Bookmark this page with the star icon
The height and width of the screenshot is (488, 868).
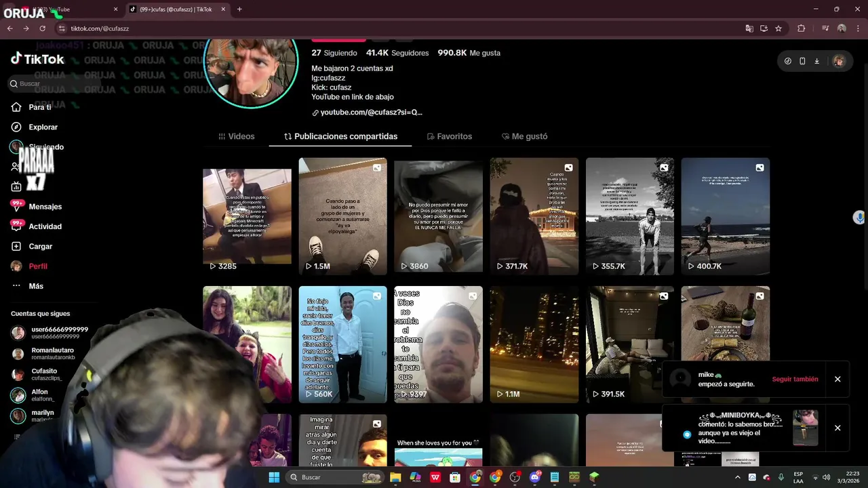[x=778, y=28]
